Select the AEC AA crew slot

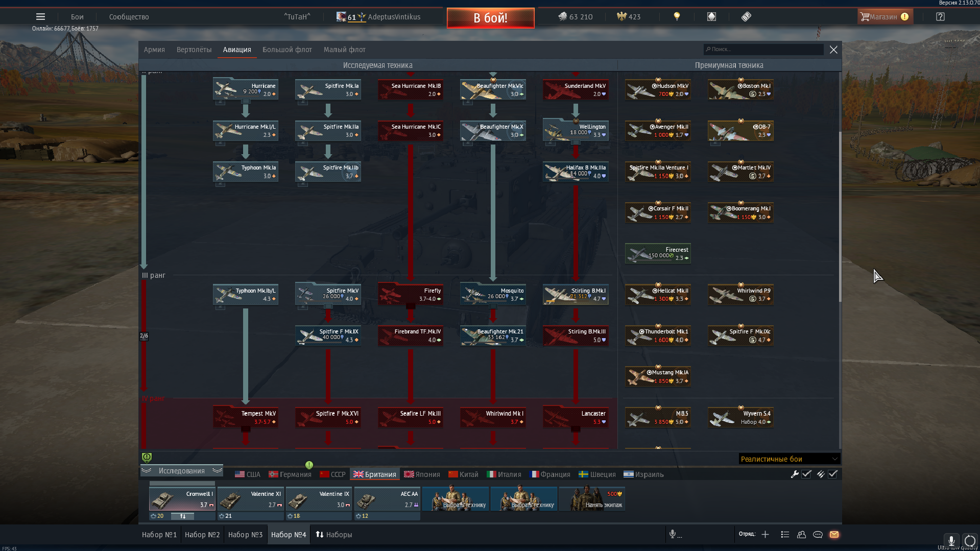(x=387, y=499)
